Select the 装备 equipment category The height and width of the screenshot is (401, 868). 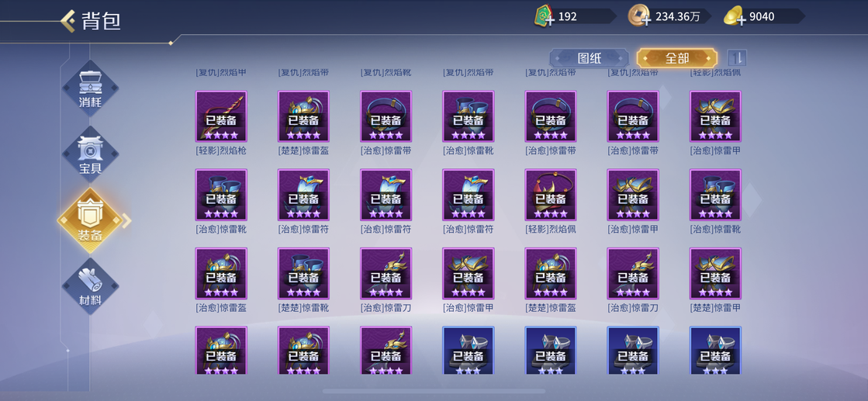[x=90, y=220]
